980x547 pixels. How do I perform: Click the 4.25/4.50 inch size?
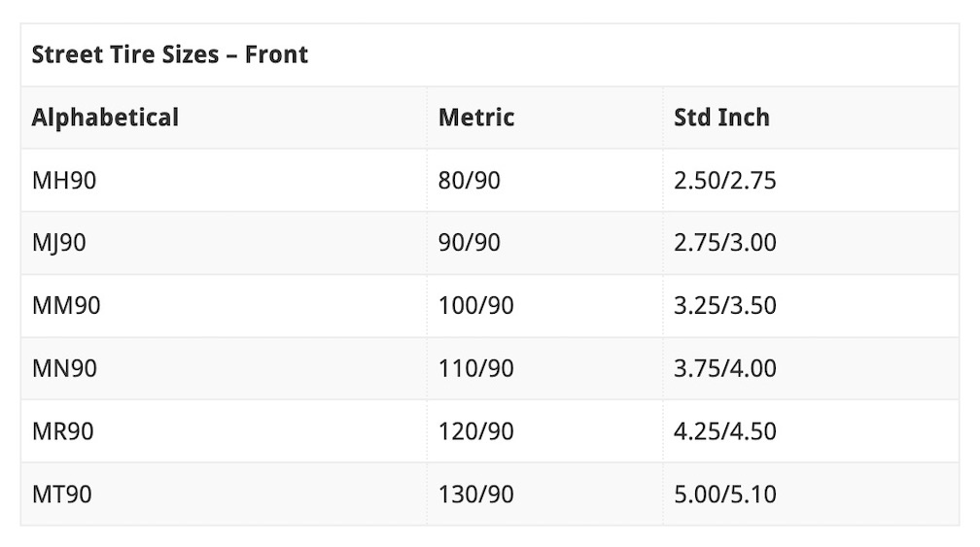pos(725,430)
